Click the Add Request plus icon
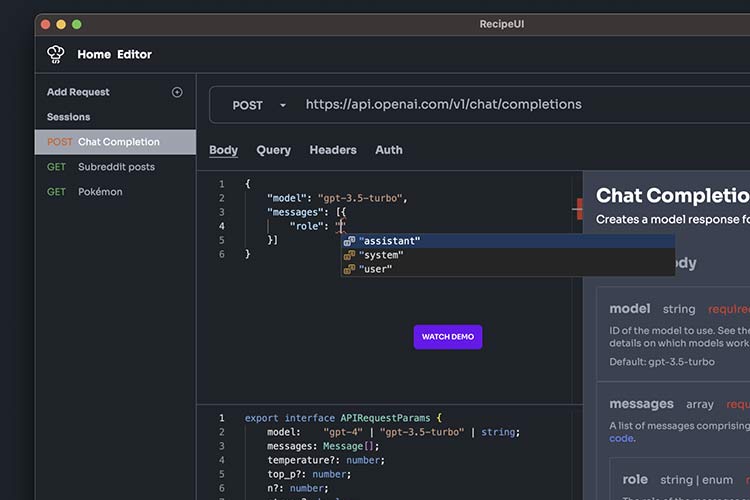 [177, 92]
